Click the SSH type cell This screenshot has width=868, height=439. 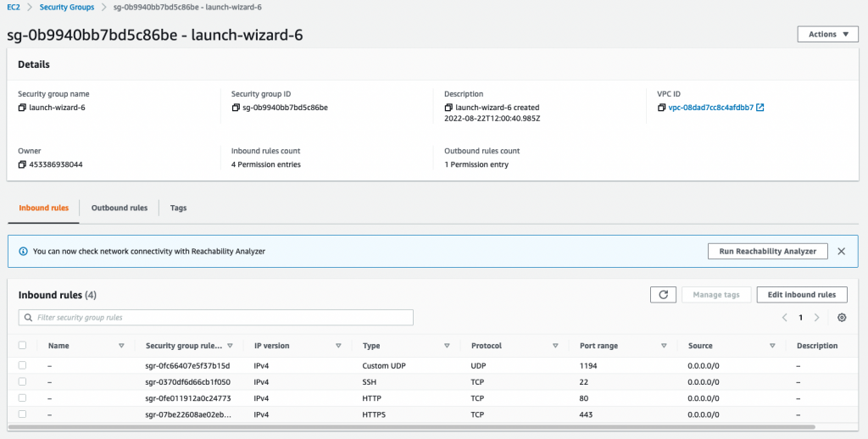pos(370,382)
